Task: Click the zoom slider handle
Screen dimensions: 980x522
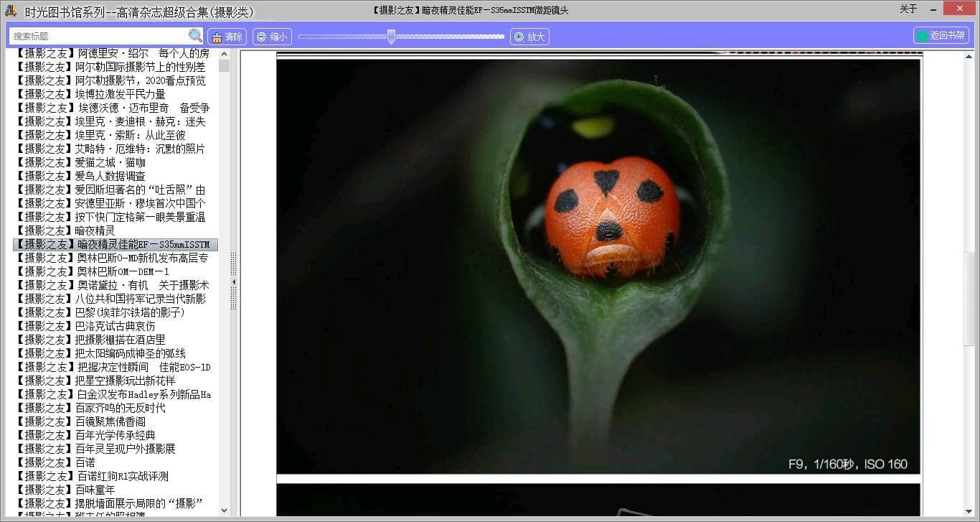Action: click(x=391, y=37)
